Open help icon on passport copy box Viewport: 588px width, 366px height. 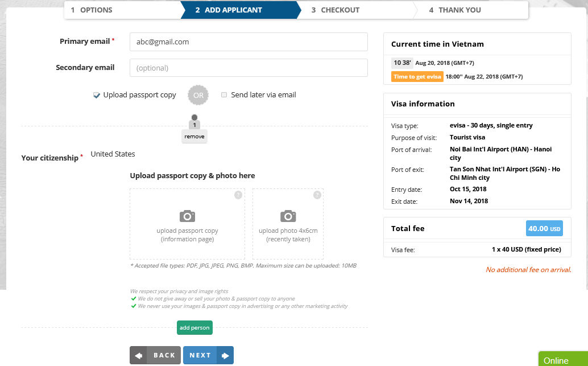[x=238, y=195]
